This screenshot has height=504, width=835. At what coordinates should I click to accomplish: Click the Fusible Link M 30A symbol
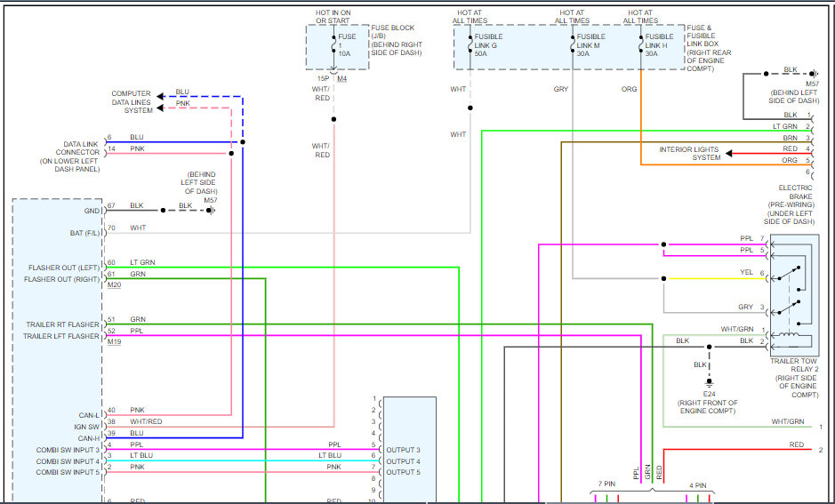pos(572,44)
